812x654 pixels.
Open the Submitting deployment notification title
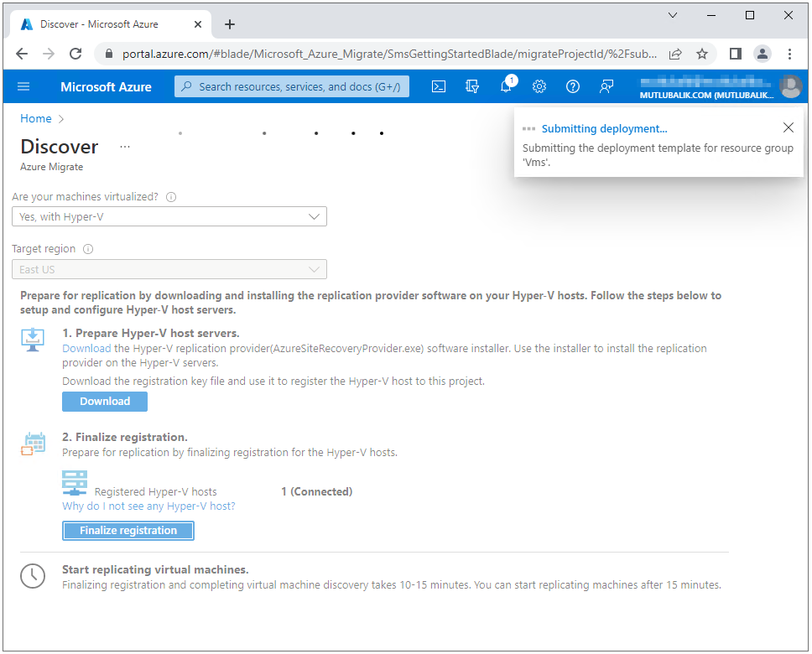(x=604, y=128)
